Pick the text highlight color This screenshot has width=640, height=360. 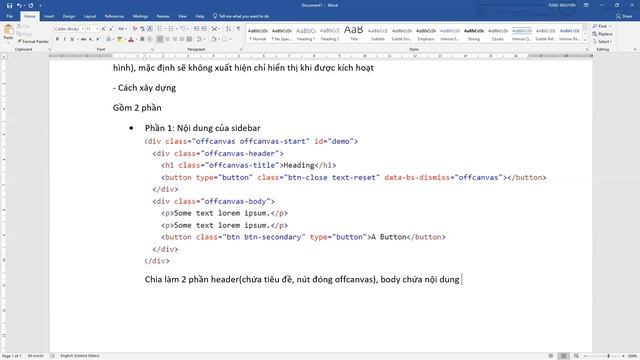pos(120,39)
